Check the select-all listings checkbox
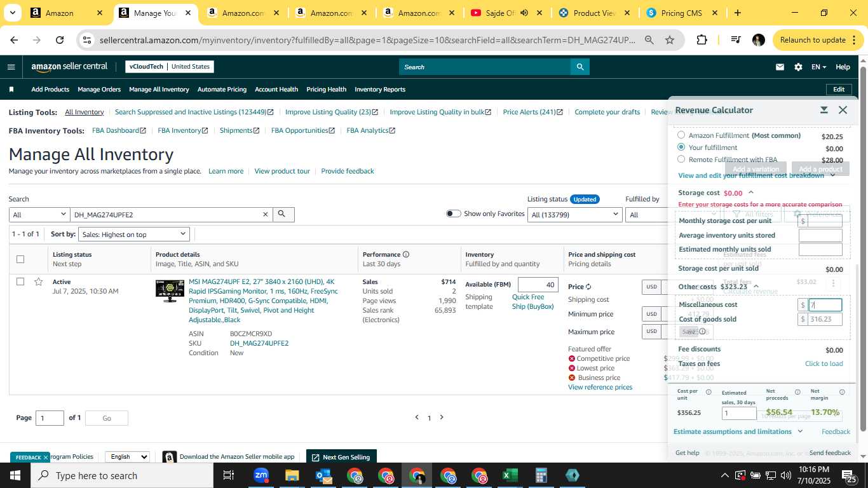 20,259
